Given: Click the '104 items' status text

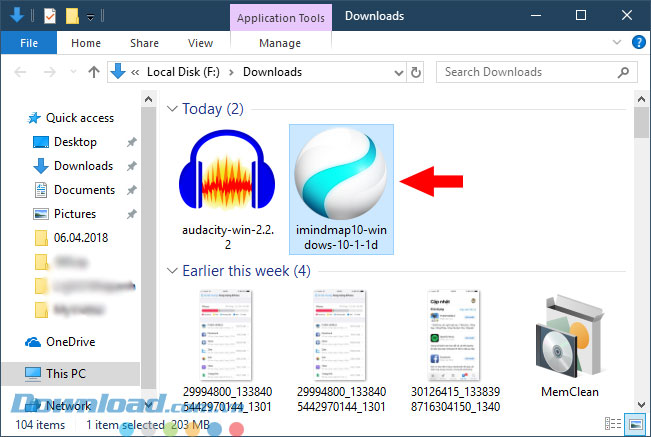Looking at the screenshot, I should tap(40, 425).
